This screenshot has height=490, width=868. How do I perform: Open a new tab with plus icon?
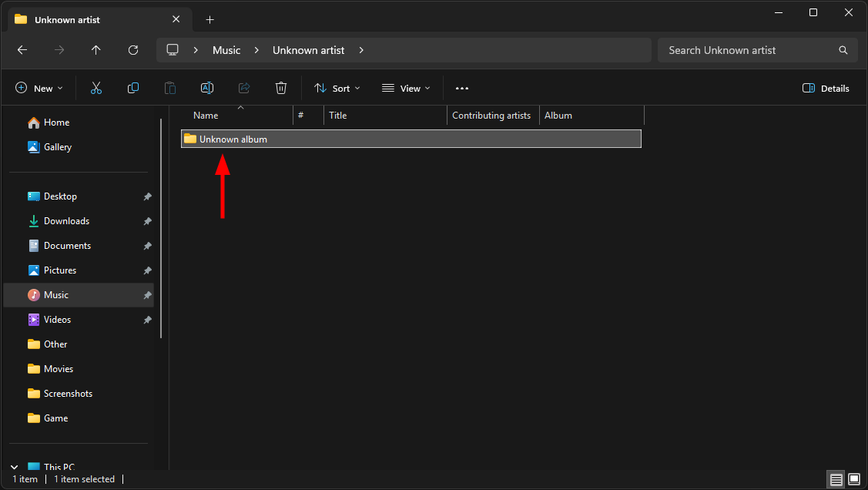click(x=209, y=19)
